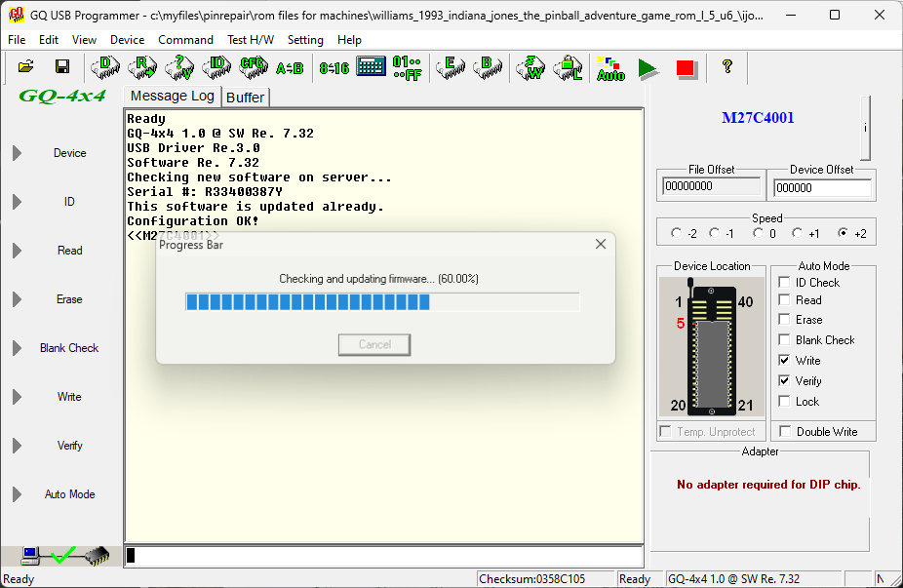This screenshot has height=588, width=903.
Task: Open the Command menu
Action: pos(185,40)
